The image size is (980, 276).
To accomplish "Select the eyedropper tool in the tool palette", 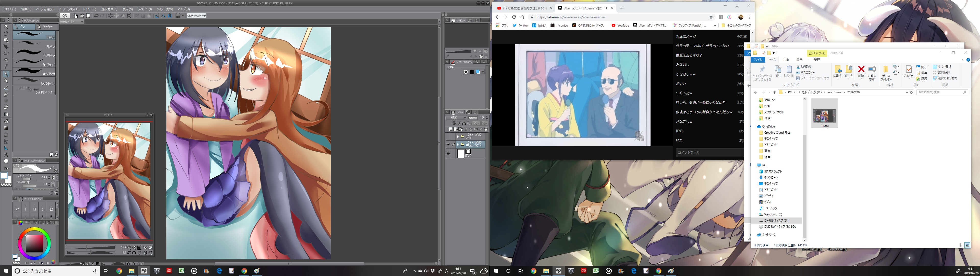I will pos(6,67).
